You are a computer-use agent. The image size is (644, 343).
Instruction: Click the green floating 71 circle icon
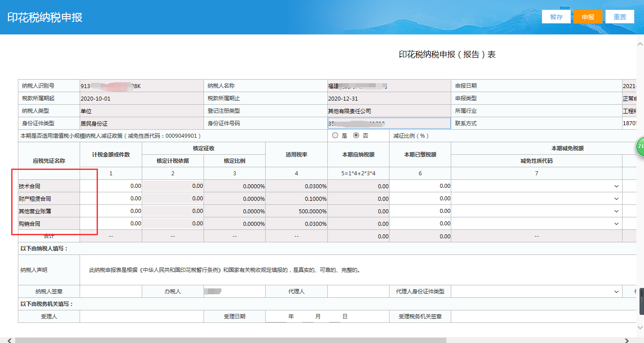(640, 147)
